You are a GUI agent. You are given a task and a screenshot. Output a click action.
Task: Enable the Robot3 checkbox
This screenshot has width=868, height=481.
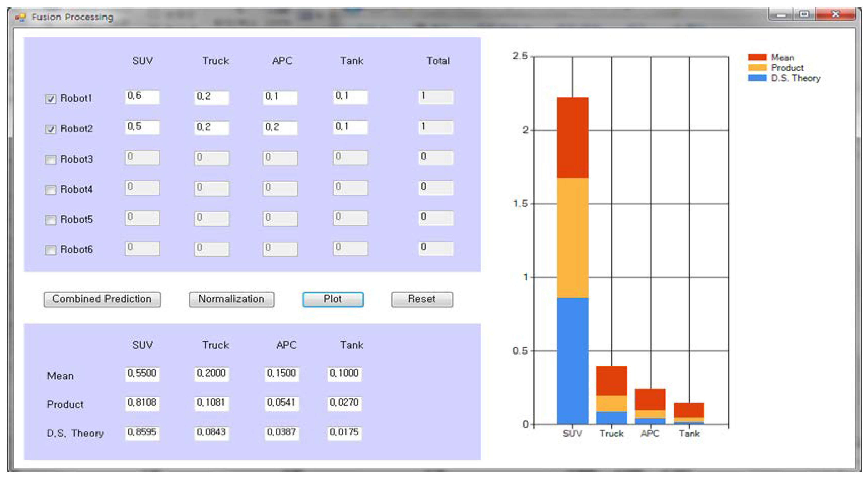(51, 159)
